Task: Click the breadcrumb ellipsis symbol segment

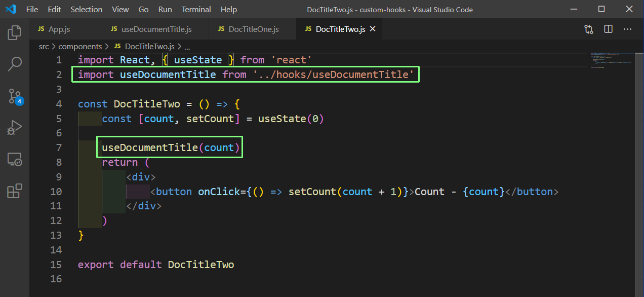Action: tap(187, 46)
